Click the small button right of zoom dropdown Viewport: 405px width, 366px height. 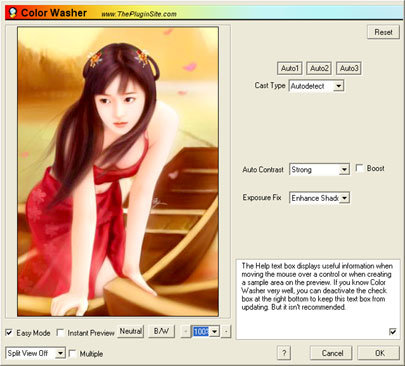tap(226, 332)
